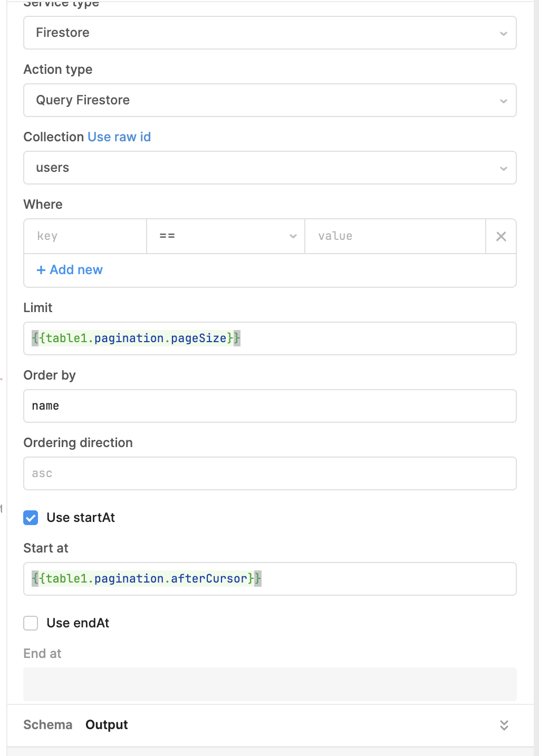Click the Action type label
Image resolution: width=539 pixels, height=756 pixels.
(58, 70)
